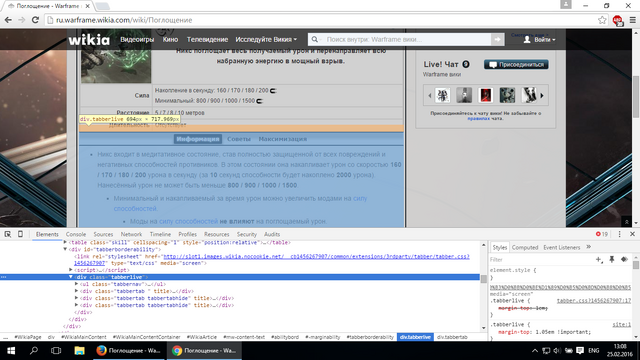Screen dimensions: 640x360
Task: Expand the table class skill node
Action: 65,242
